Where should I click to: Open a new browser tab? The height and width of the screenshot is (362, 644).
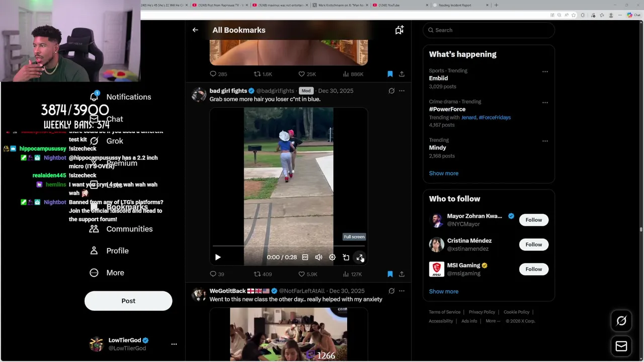point(497,5)
